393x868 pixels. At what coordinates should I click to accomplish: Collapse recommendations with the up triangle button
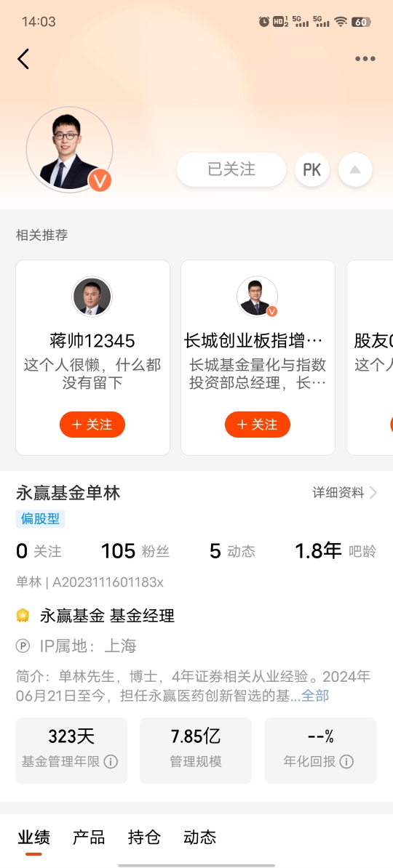point(355,169)
